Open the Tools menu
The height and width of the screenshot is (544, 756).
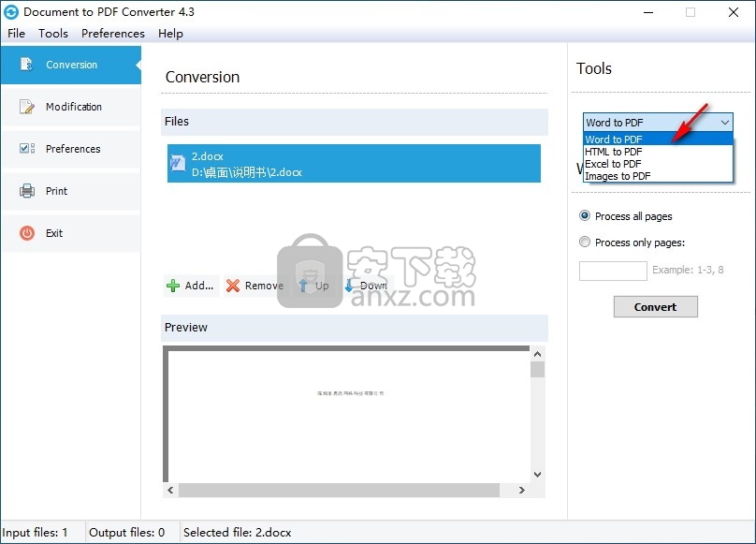point(53,34)
